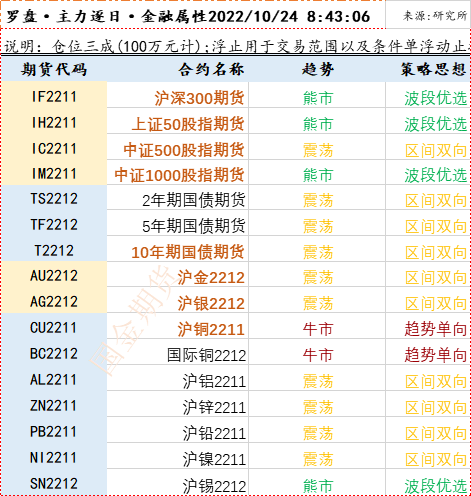Select the 期货代码 column header
This screenshot has width=471, height=496.
pos(54,70)
